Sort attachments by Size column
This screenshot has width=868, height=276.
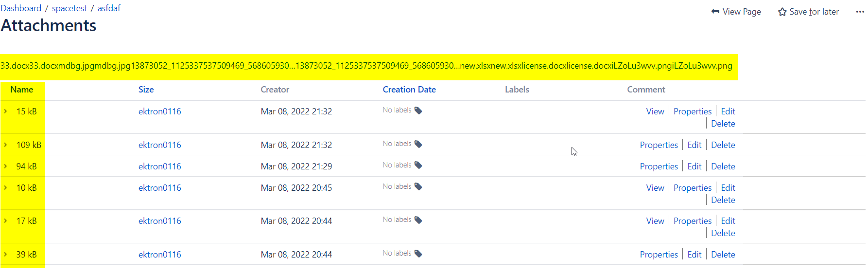(x=146, y=90)
